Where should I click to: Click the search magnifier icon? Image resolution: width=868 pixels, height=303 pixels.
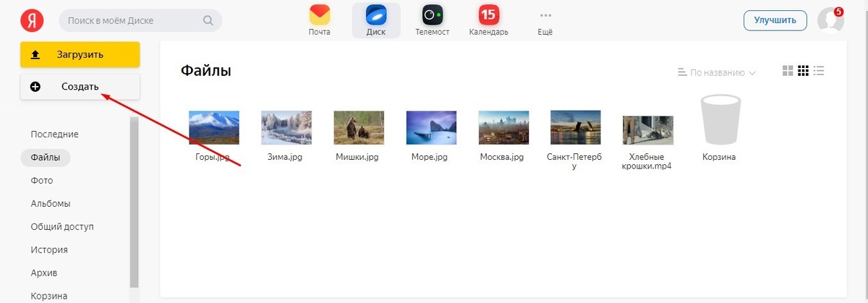point(208,21)
